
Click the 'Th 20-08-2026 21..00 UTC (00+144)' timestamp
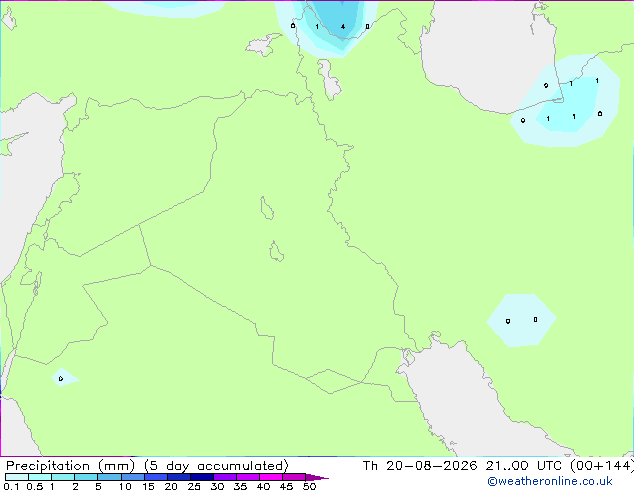pyautogui.click(x=498, y=466)
